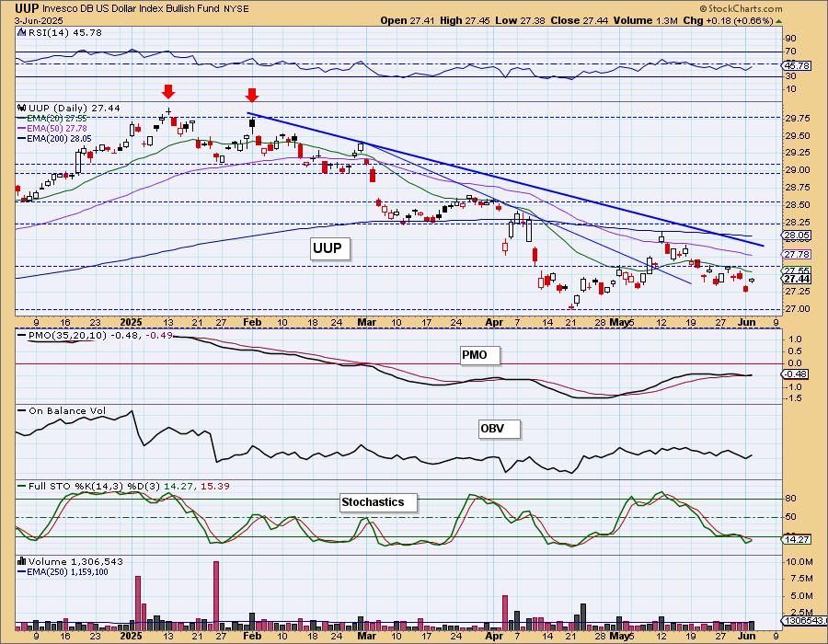The width and height of the screenshot is (828, 644).
Task: Click the Jun label under the volume panel
Action: pos(746,636)
